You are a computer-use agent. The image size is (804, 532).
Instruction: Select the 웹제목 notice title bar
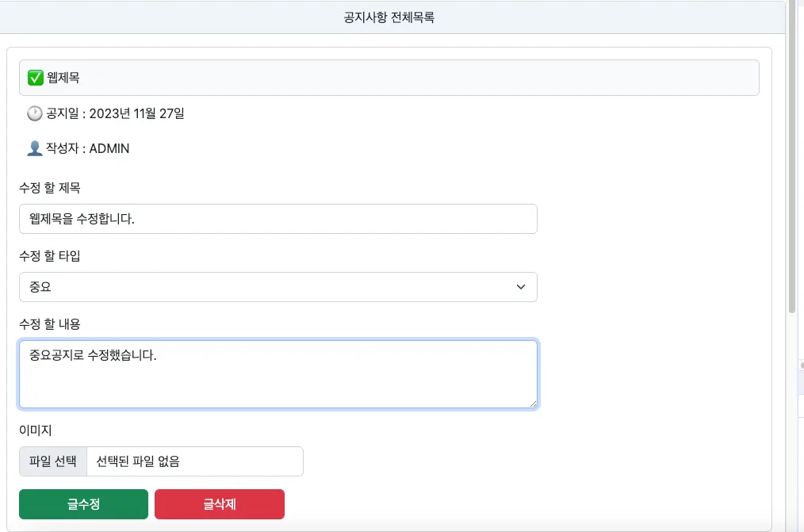tap(389, 78)
